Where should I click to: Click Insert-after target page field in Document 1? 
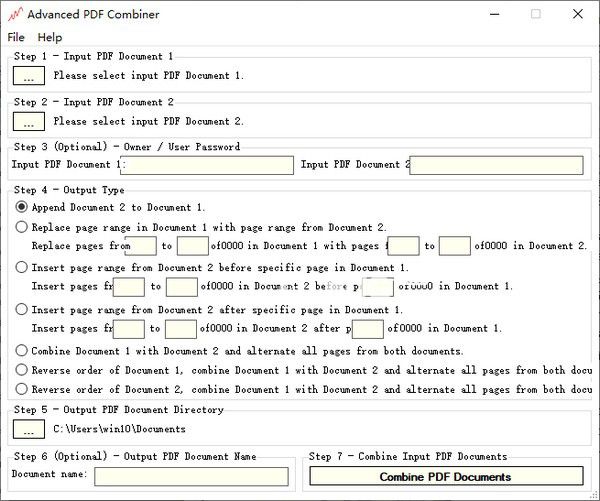coord(368,329)
